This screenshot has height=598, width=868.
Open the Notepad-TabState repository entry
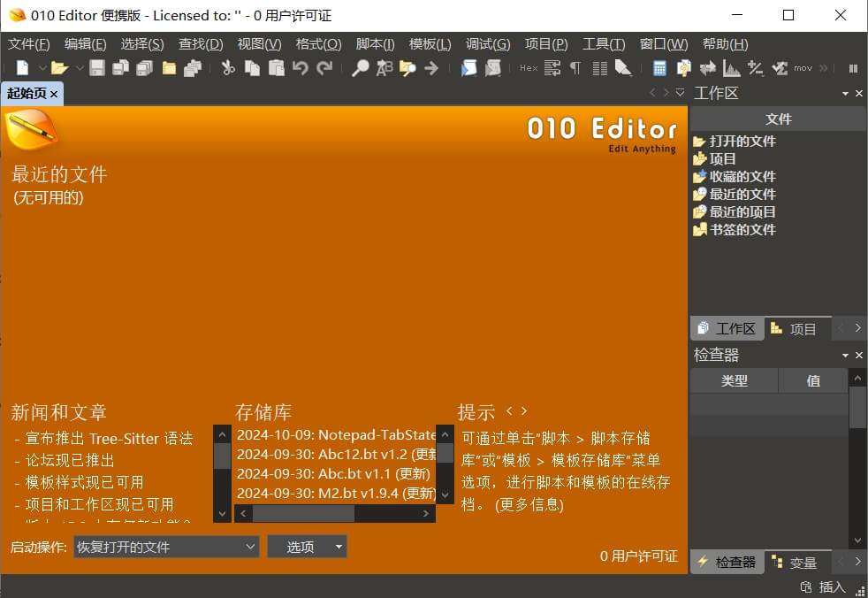[x=336, y=434]
